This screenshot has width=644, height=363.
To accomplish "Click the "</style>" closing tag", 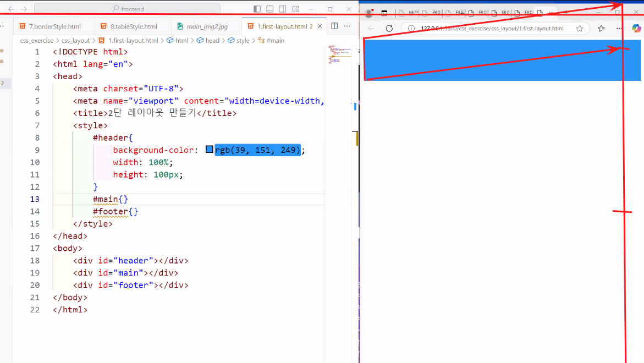I will [93, 224].
